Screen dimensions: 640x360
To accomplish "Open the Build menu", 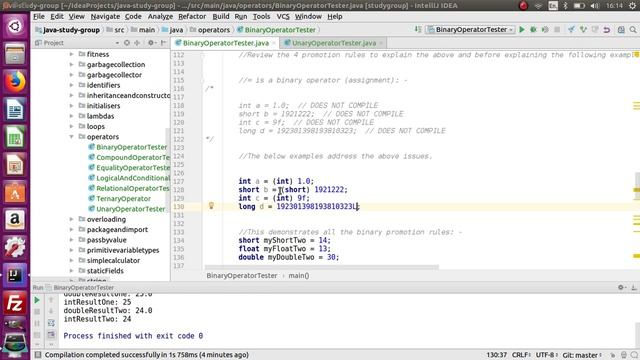I will pos(221,16).
